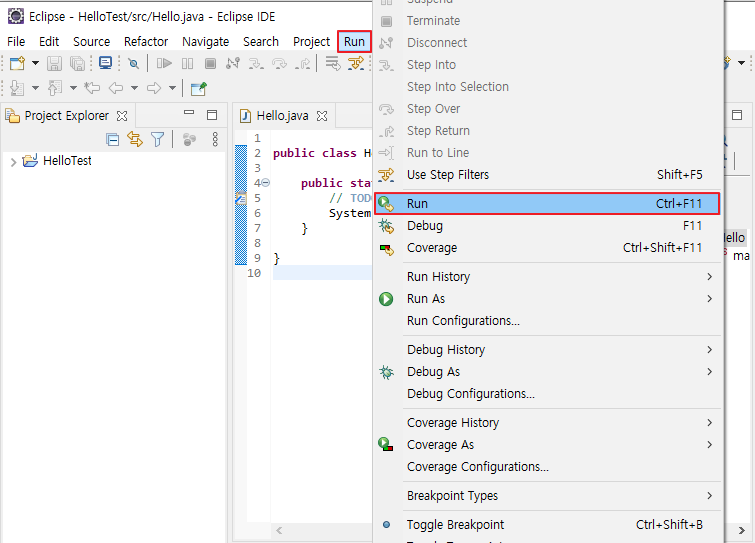The image size is (755, 543).
Task: Close the Project Explorer tab
Action: coord(122,116)
